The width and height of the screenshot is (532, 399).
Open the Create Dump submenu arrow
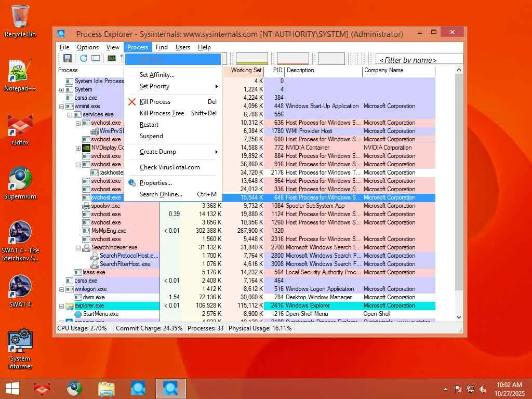click(x=216, y=152)
